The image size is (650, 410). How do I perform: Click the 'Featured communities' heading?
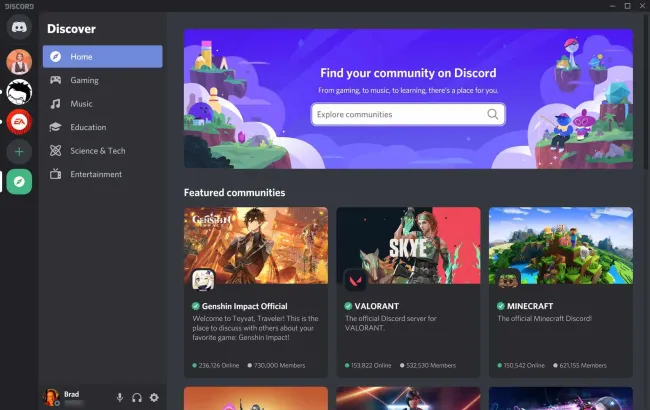[x=235, y=192]
